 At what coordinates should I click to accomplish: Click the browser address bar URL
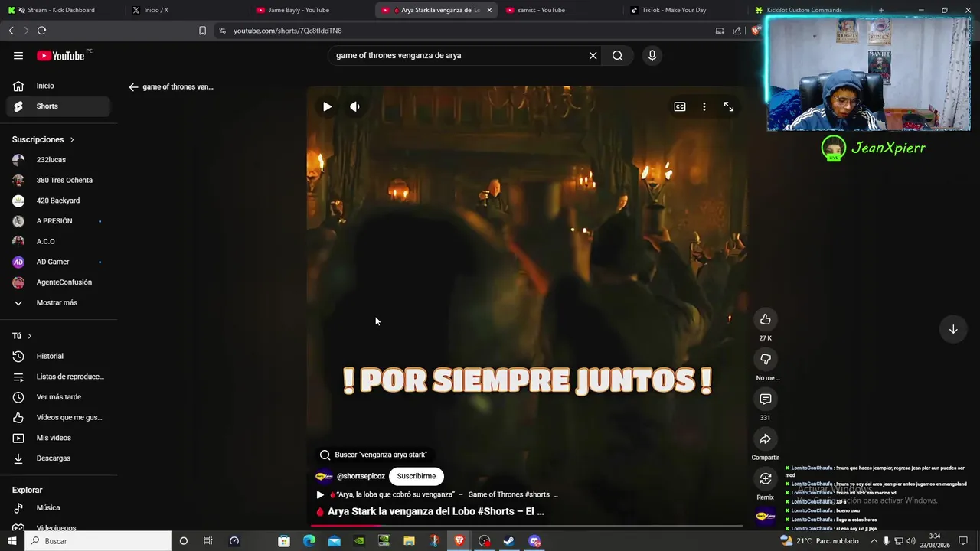pyautogui.click(x=288, y=31)
